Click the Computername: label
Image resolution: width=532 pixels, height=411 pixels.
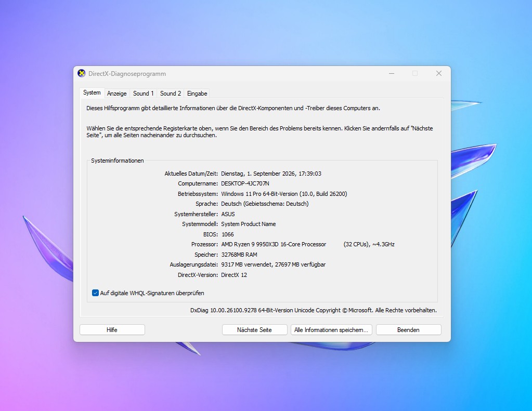click(x=198, y=183)
